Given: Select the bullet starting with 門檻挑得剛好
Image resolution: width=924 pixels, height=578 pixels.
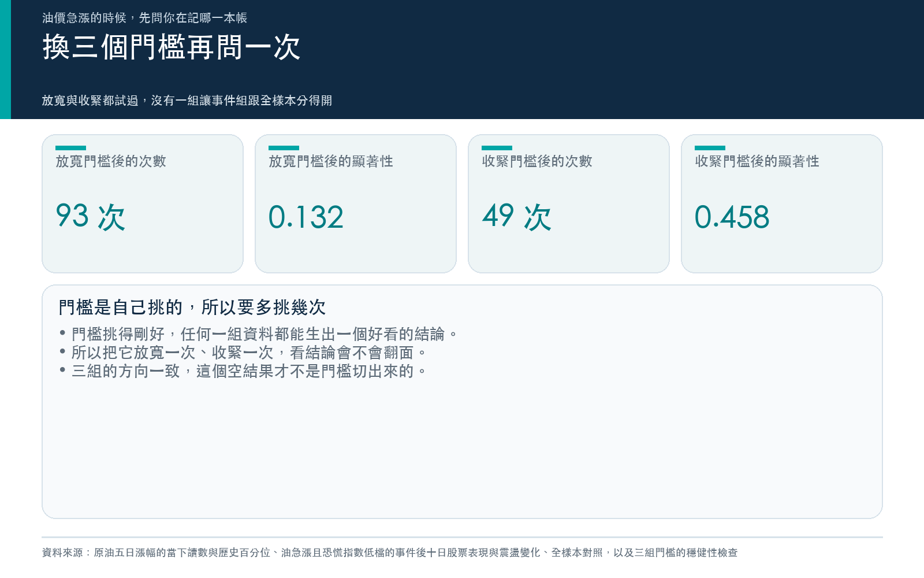Looking at the screenshot, I should [x=258, y=334].
